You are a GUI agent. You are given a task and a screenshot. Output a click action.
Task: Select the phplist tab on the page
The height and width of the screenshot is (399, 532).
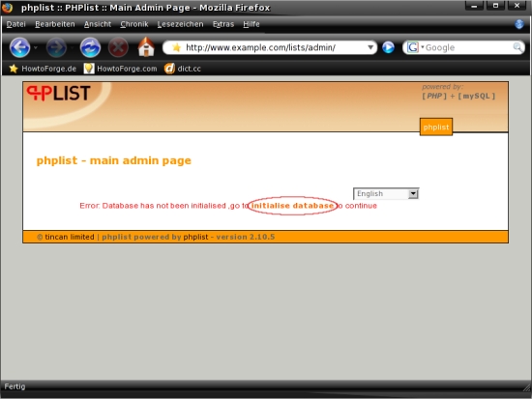tap(436, 128)
